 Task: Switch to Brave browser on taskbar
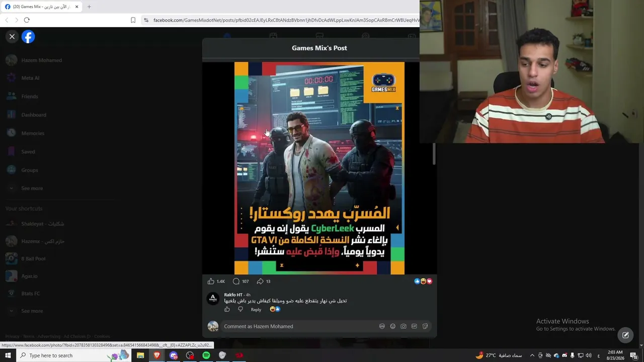(x=157, y=355)
